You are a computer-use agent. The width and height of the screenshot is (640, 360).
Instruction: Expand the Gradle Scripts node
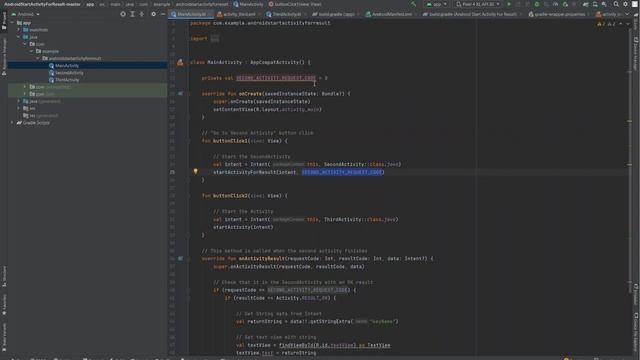point(12,122)
